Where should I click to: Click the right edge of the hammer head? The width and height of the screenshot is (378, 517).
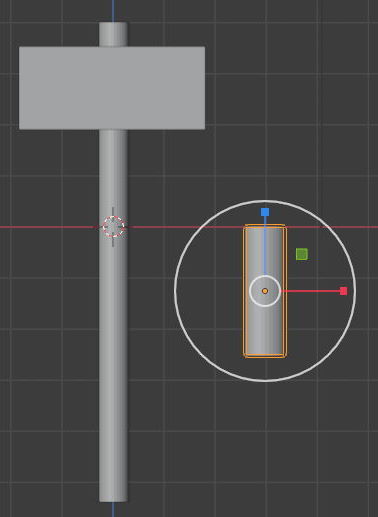pos(204,88)
